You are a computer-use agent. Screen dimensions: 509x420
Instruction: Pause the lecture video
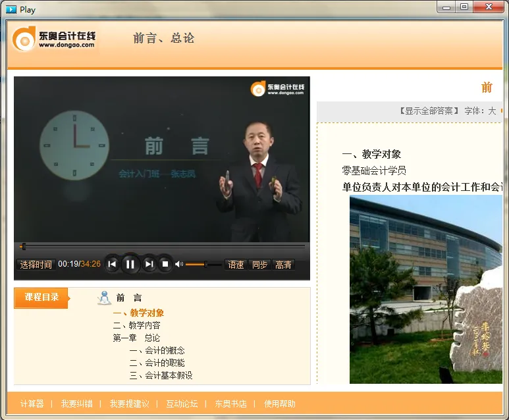[130, 264]
